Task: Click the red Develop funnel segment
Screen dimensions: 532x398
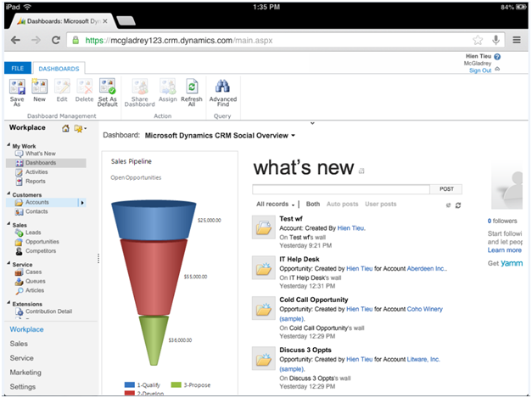Action: pyautogui.click(x=154, y=277)
